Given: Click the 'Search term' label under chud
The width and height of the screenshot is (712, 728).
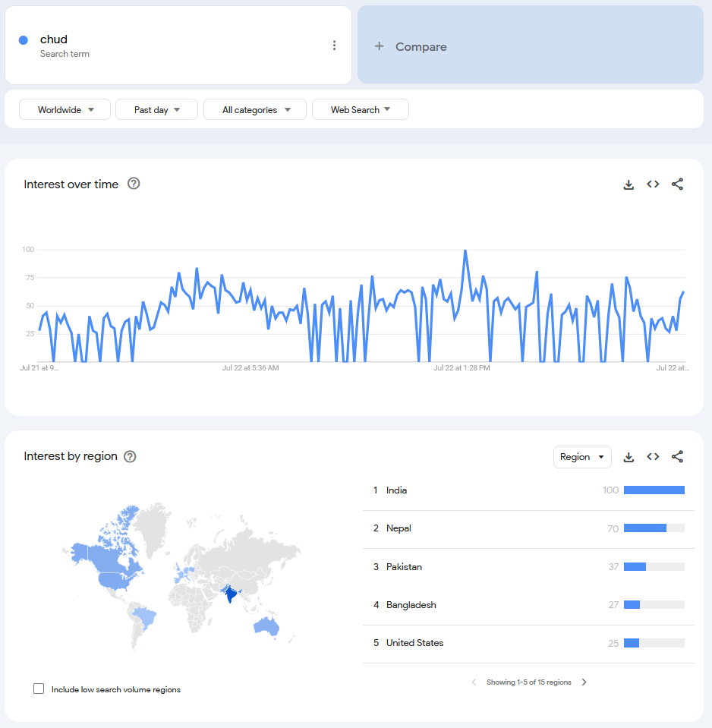Looking at the screenshot, I should (65, 54).
